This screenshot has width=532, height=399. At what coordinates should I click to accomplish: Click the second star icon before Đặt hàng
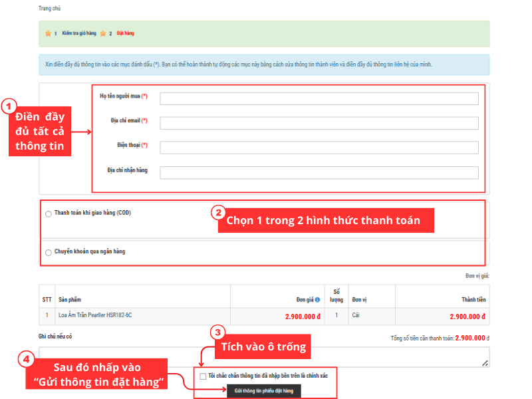coord(102,33)
